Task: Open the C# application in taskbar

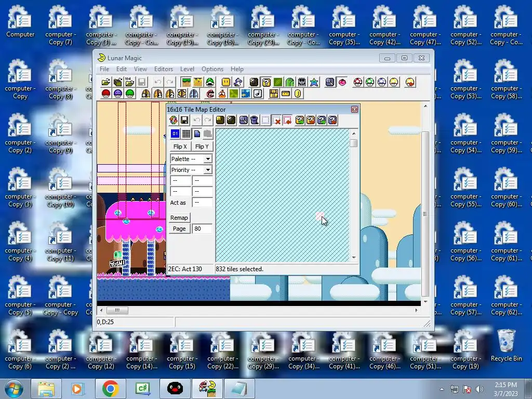Action: (142, 389)
